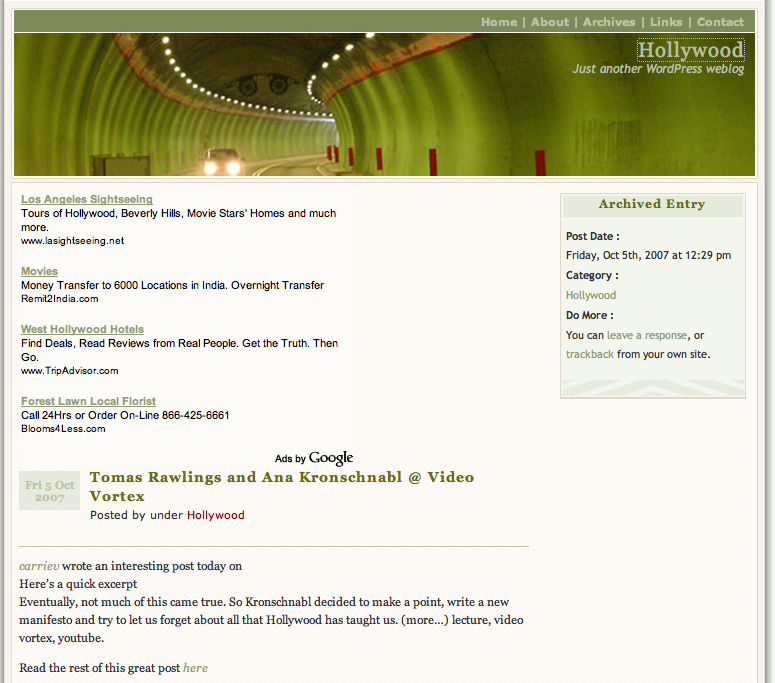Open the Forest Lawn Local Florist ad
The height and width of the screenshot is (683, 775).
tap(88, 401)
